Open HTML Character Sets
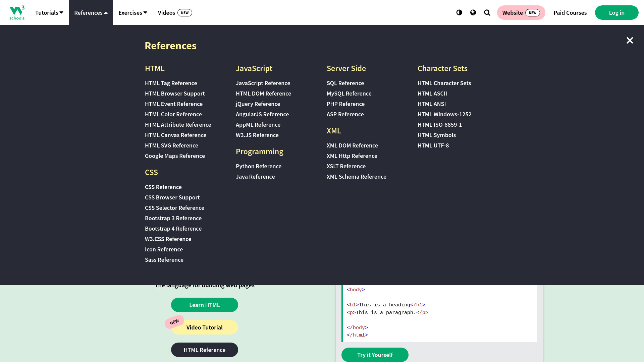This screenshot has height=362, width=644. pos(444,83)
